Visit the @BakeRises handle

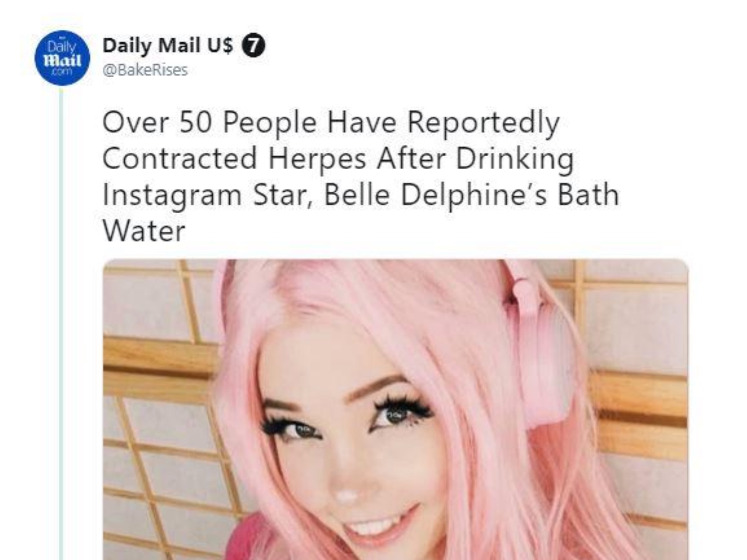pyautogui.click(x=145, y=70)
